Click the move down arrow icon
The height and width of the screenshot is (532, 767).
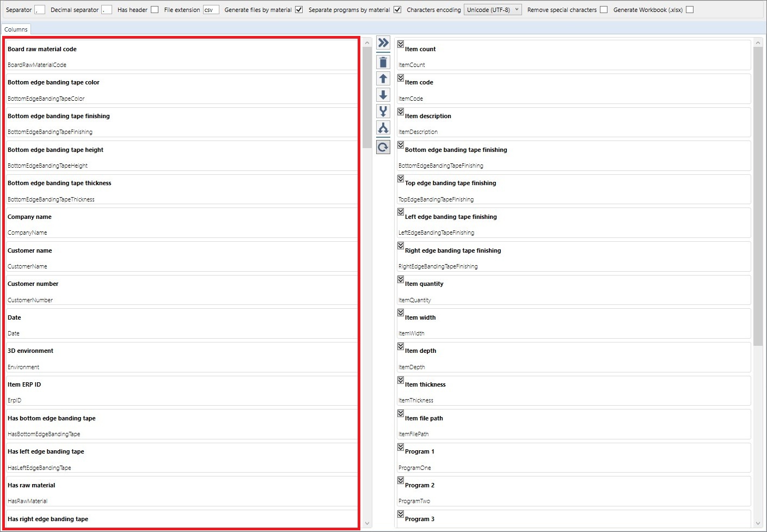click(x=383, y=95)
